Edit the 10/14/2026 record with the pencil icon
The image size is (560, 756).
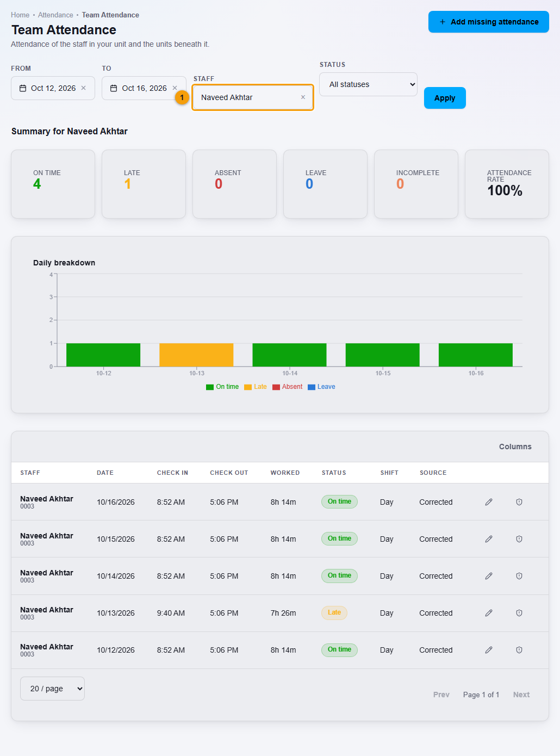point(489,576)
